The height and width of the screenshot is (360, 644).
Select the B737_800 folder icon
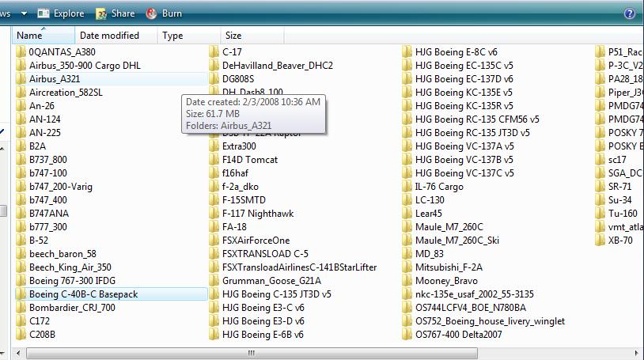click(21, 160)
